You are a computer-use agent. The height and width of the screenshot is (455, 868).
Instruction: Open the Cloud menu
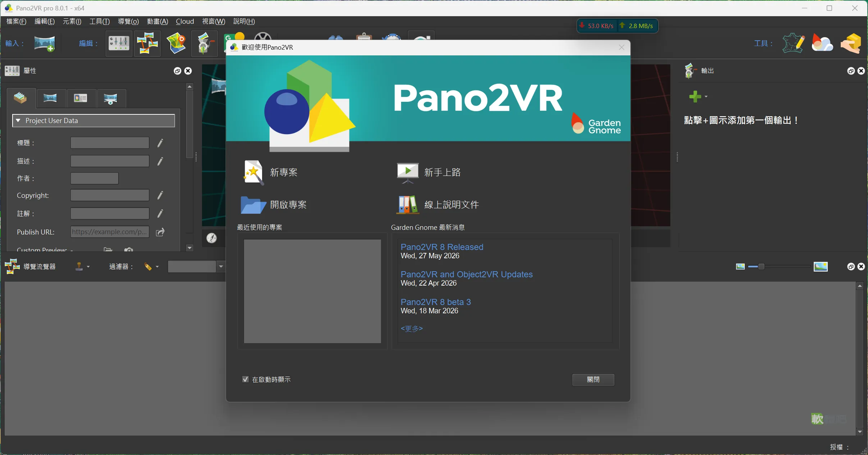pos(185,21)
